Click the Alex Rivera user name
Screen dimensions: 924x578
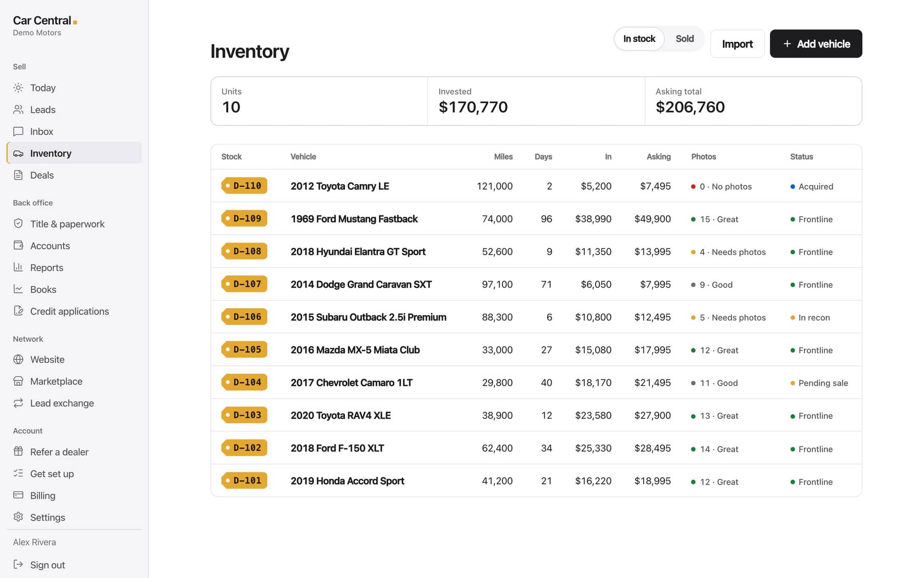[x=34, y=542]
